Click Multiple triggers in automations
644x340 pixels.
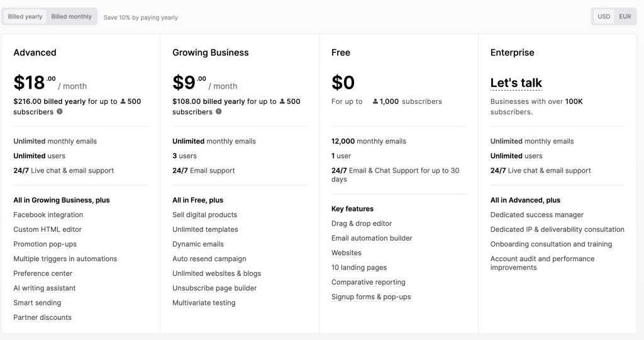click(x=65, y=259)
